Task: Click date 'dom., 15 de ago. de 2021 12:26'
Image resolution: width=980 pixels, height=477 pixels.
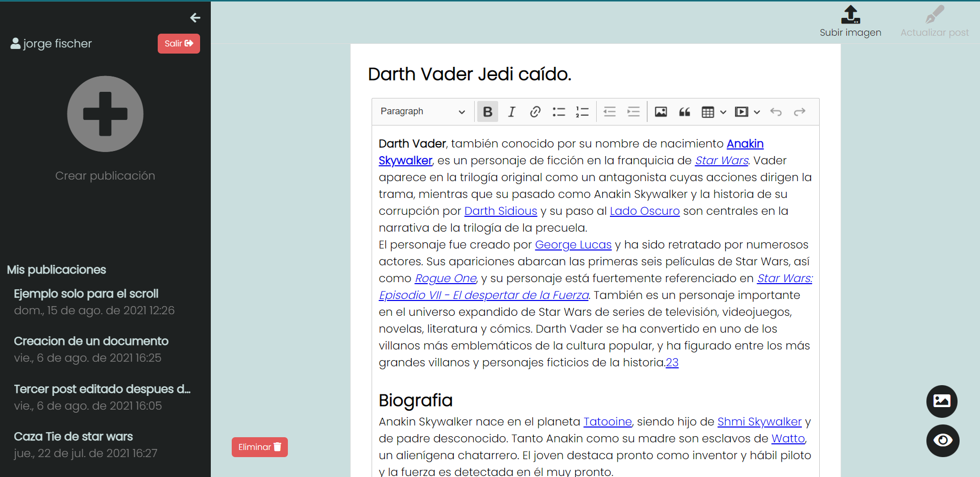Action: point(94,311)
